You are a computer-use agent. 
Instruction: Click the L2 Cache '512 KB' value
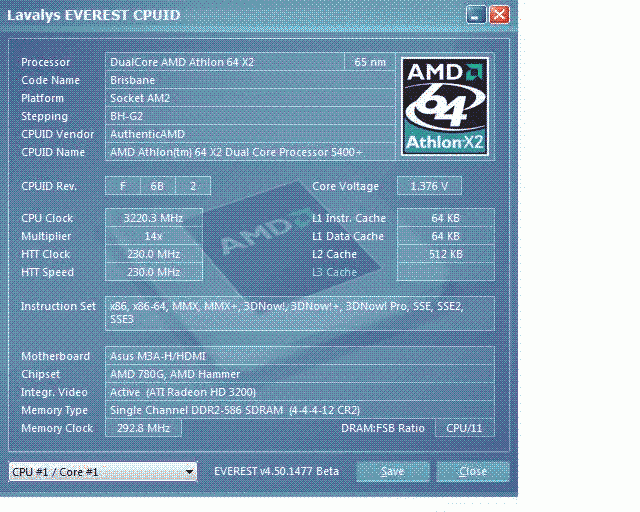[x=446, y=254]
